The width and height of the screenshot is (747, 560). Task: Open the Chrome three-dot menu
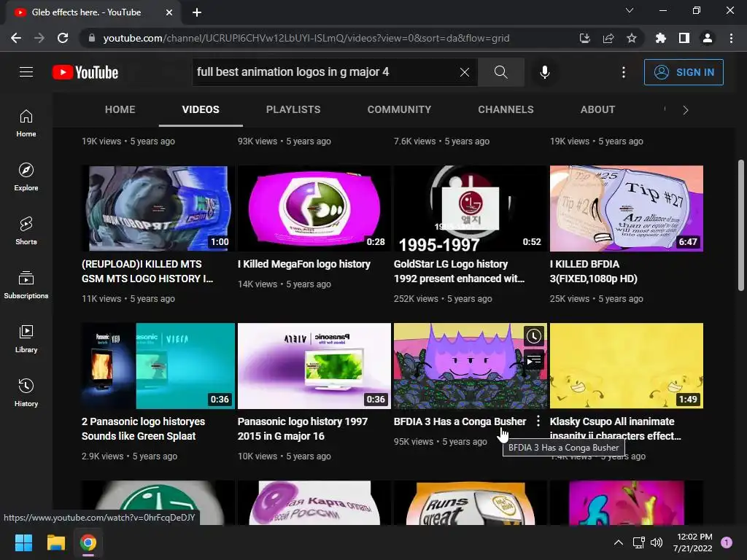(731, 38)
